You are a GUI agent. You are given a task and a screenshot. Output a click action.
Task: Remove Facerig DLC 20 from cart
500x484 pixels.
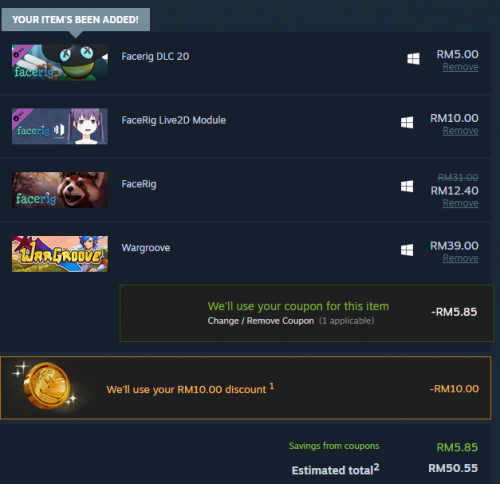460,67
